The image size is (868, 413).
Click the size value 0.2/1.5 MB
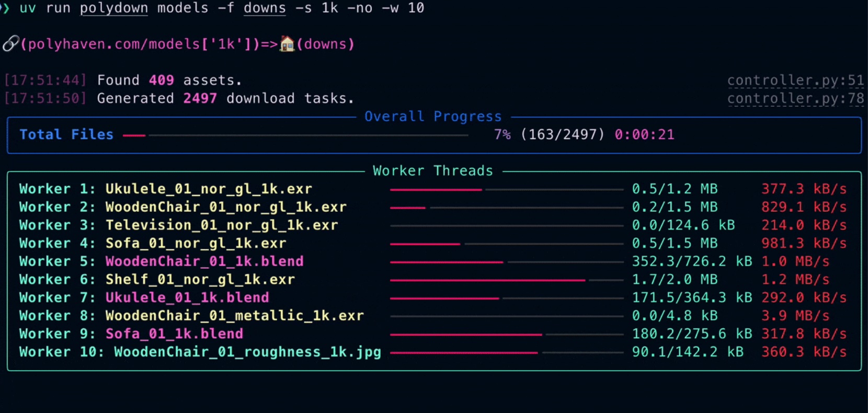[675, 207]
